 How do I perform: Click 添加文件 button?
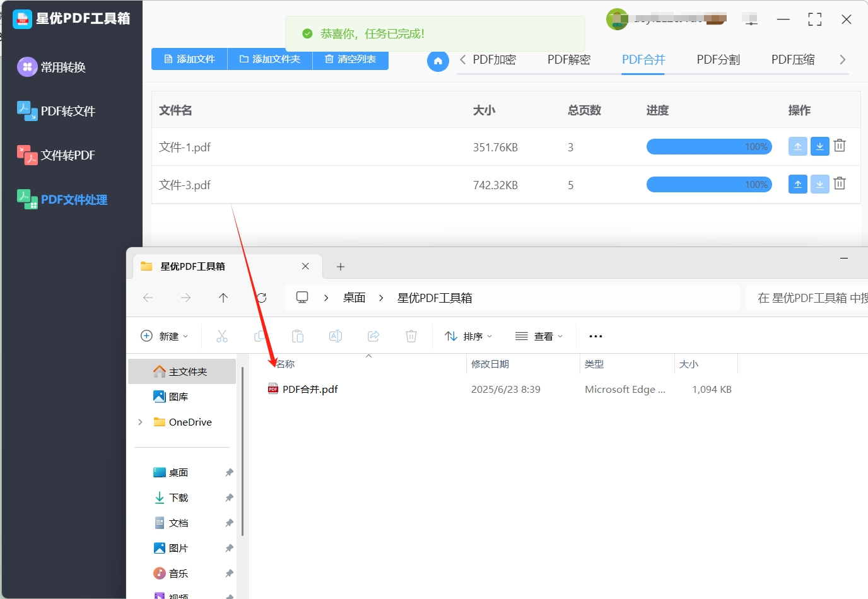[189, 59]
